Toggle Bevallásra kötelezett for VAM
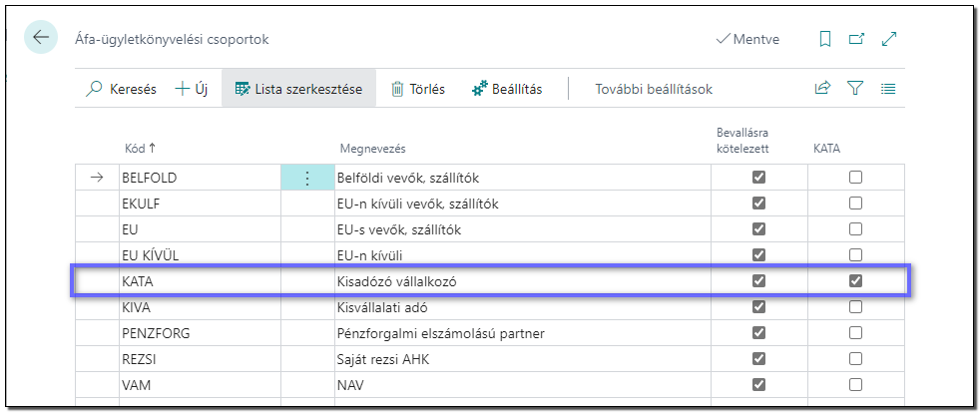 758,384
